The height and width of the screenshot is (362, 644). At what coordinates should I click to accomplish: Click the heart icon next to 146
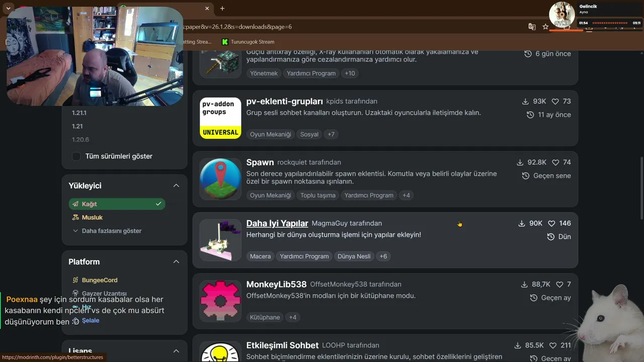551,223
